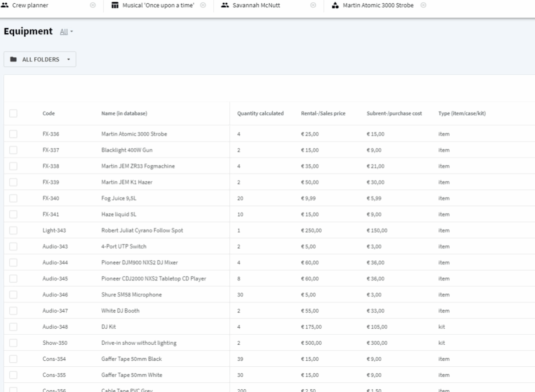The height and width of the screenshot is (392, 535).
Task: Click the Show-350 code cell
Action: 55,342
